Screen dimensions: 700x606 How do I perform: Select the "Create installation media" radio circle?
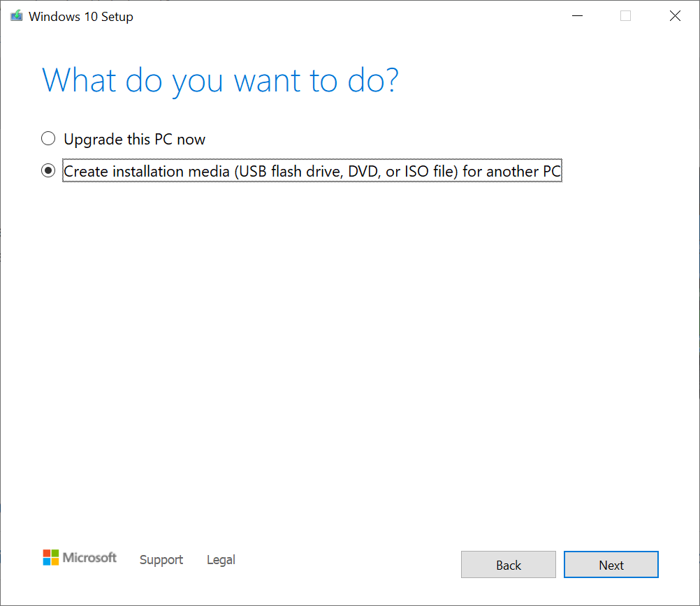click(48, 171)
